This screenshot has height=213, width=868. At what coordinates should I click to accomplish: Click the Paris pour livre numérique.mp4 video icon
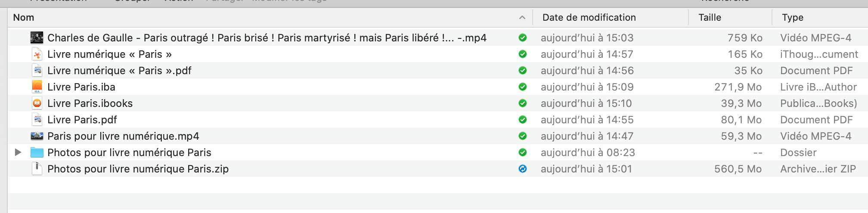[37, 136]
